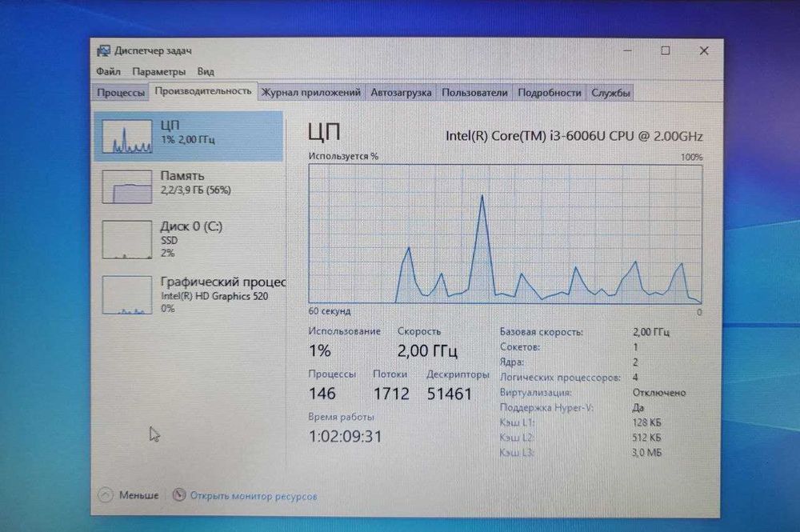Click the Виртуализация Отключено value
This screenshot has width=800, height=532.
658,392
